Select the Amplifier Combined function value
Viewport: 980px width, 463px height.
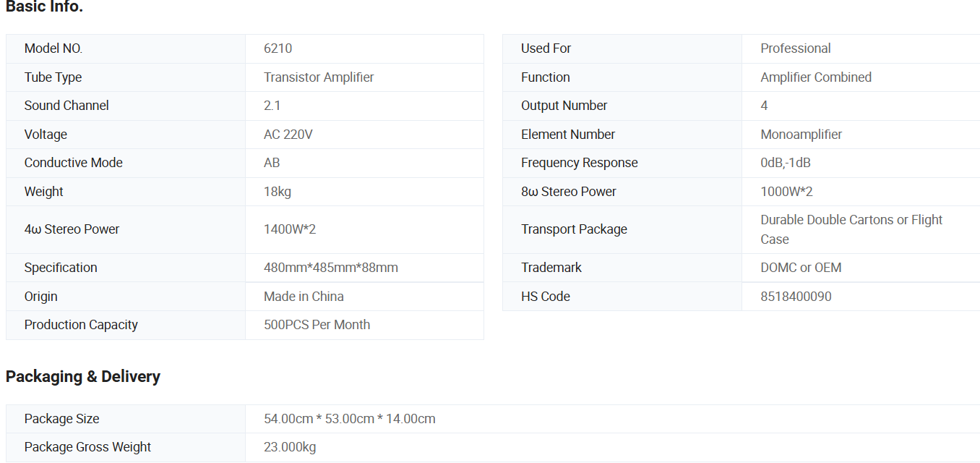click(815, 77)
